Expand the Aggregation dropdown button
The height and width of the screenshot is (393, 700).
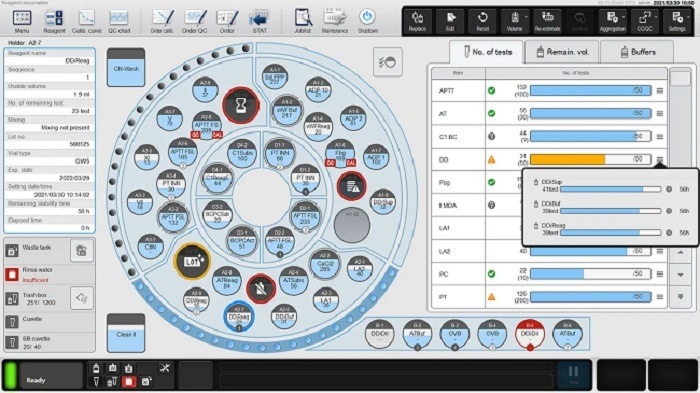click(612, 21)
